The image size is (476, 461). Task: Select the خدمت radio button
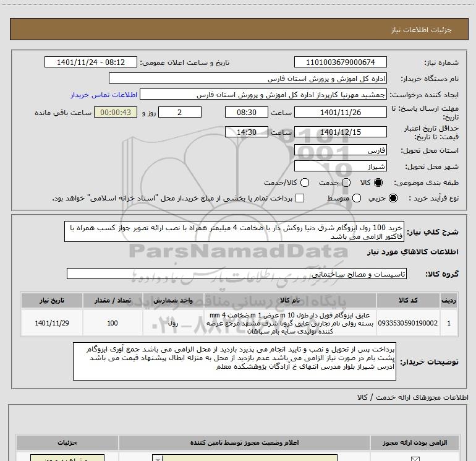click(x=346, y=183)
